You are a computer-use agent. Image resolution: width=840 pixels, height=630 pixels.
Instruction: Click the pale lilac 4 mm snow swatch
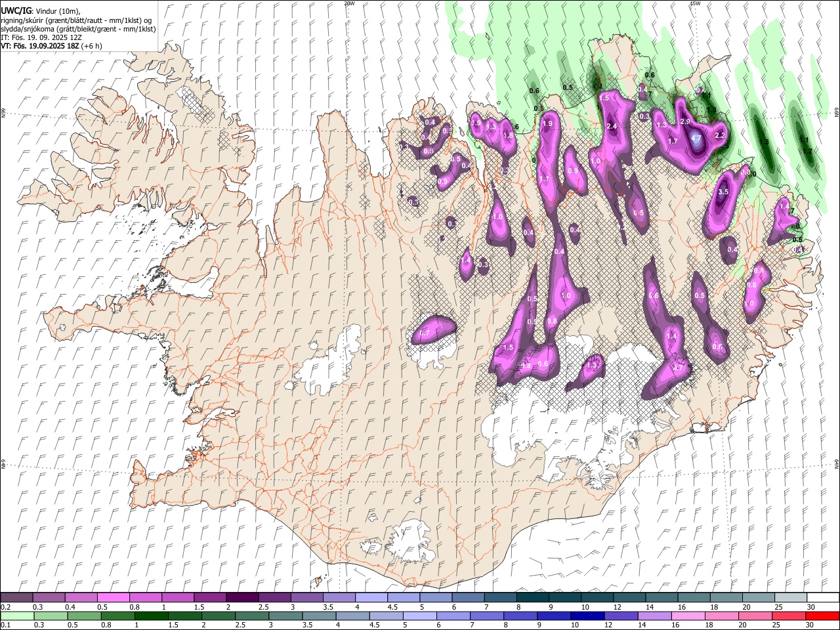coord(371,598)
